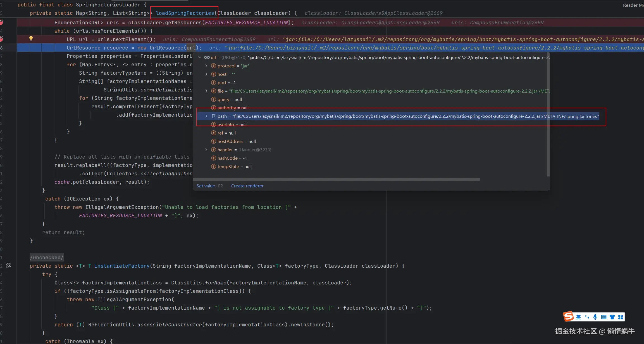The image size is (644, 344).
Task: Open the Sogou skin shirt icon
Action: click(x=612, y=317)
